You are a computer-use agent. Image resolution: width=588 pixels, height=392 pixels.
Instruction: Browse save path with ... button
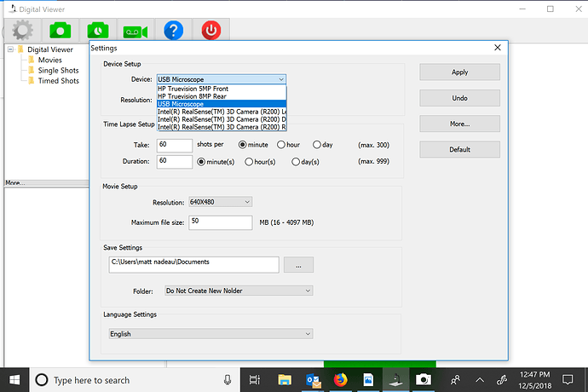298,265
